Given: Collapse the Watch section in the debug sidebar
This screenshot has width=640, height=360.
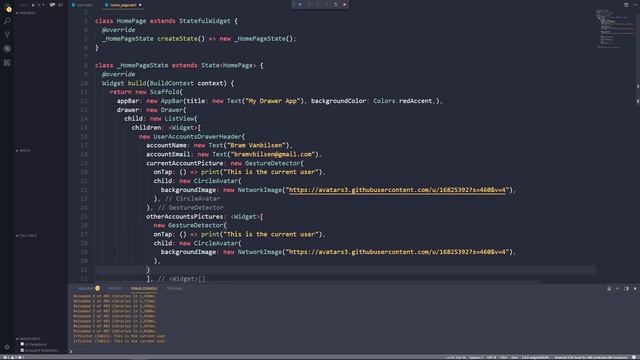Looking at the screenshot, I should (x=23, y=150).
